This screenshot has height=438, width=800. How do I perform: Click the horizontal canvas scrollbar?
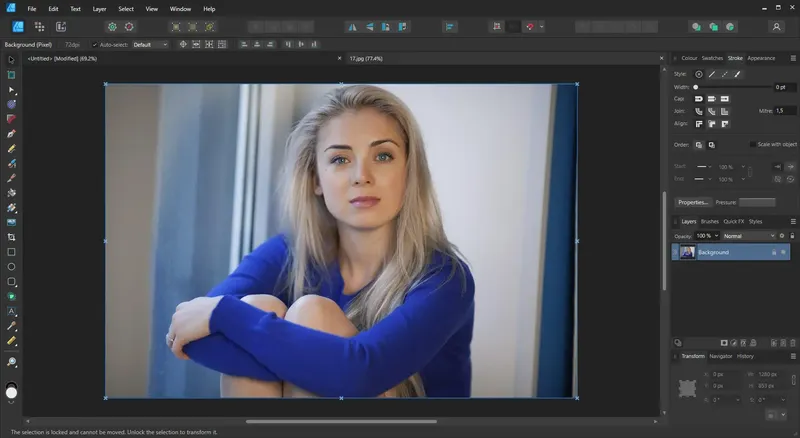click(x=341, y=422)
